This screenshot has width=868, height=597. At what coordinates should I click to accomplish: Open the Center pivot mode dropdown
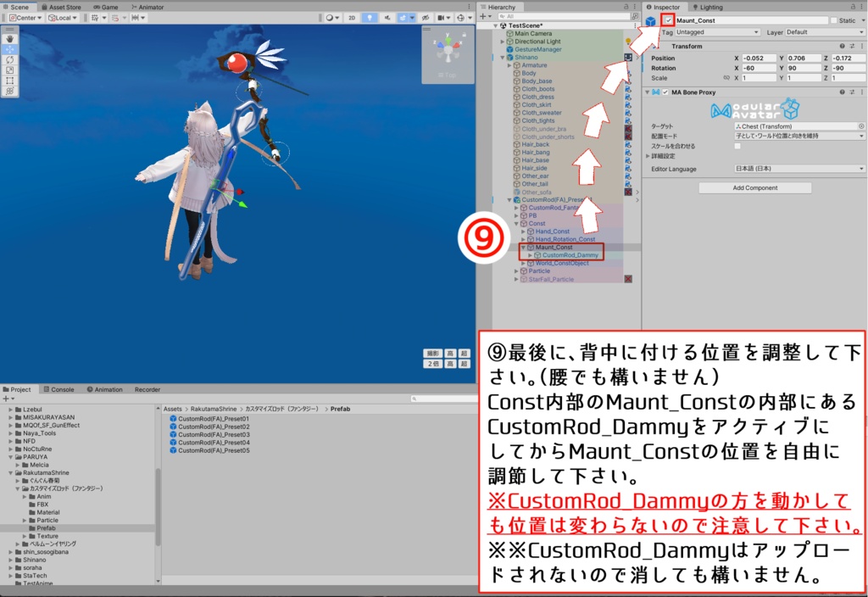[25, 18]
